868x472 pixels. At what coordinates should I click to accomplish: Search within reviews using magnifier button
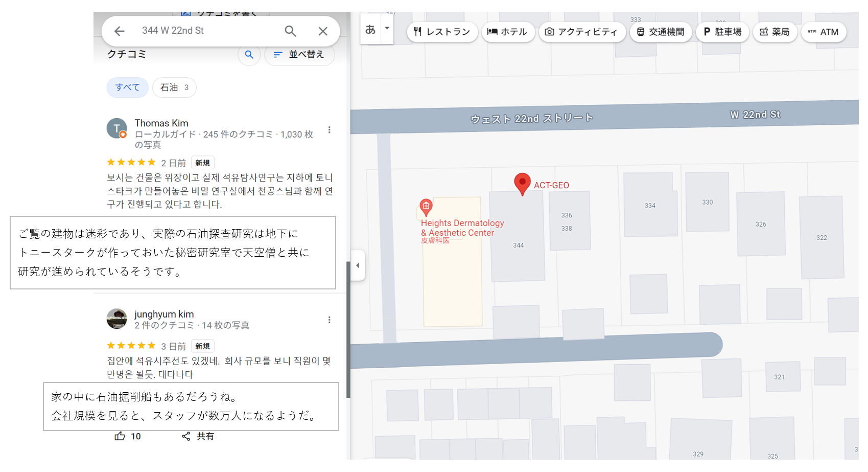tap(249, 55)
